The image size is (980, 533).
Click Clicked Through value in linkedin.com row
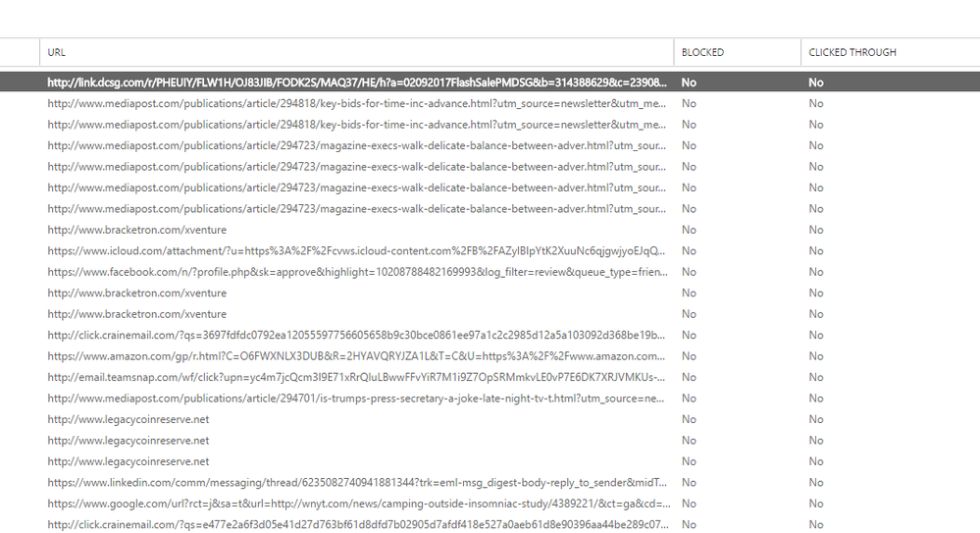[815, 483]
